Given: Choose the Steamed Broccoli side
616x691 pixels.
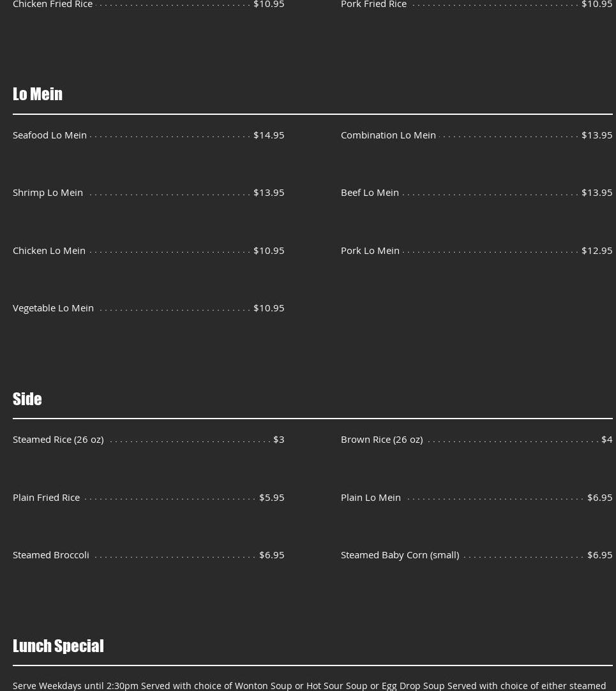Looking at the screenshot, I should [x=51, y=554].
